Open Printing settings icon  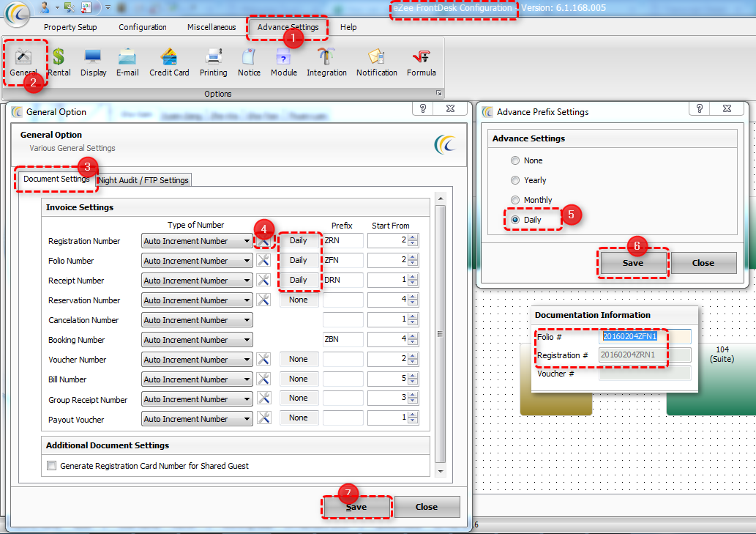click(213, 63)
